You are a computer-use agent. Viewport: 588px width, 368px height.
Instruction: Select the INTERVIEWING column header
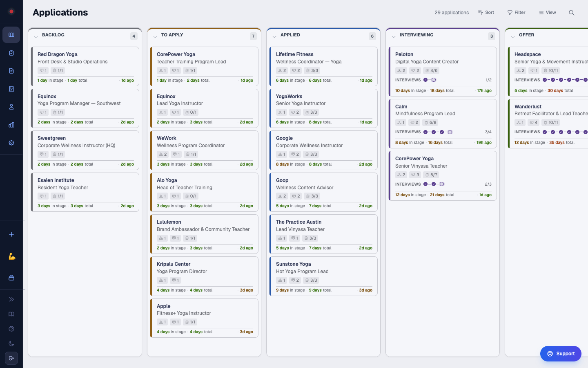(416, 35)
